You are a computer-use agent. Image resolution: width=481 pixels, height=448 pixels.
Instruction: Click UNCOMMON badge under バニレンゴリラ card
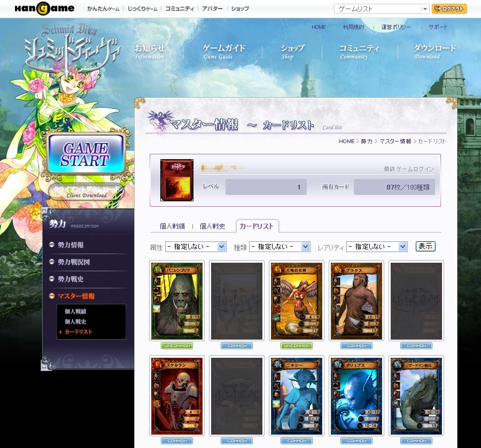click(177, 345)
